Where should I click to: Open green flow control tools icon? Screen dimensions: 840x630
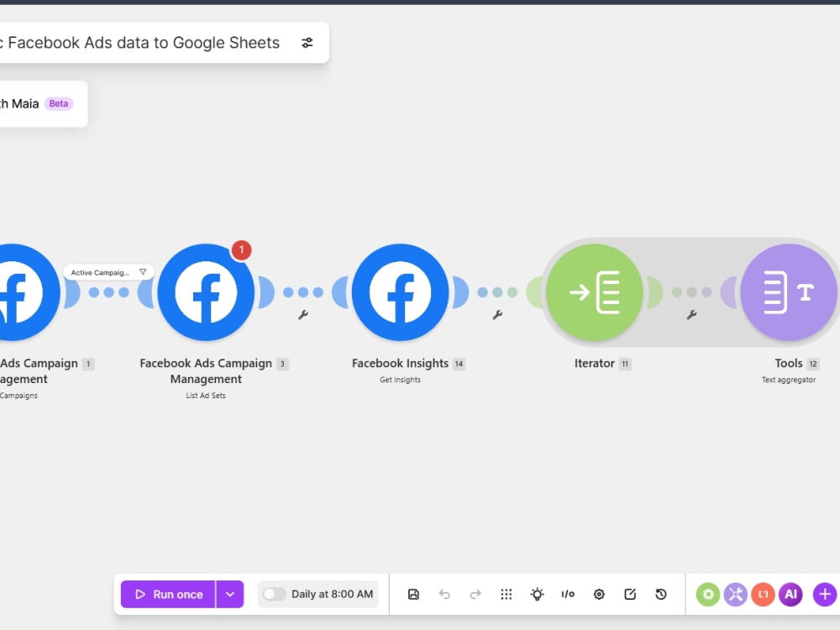[708, 594]
